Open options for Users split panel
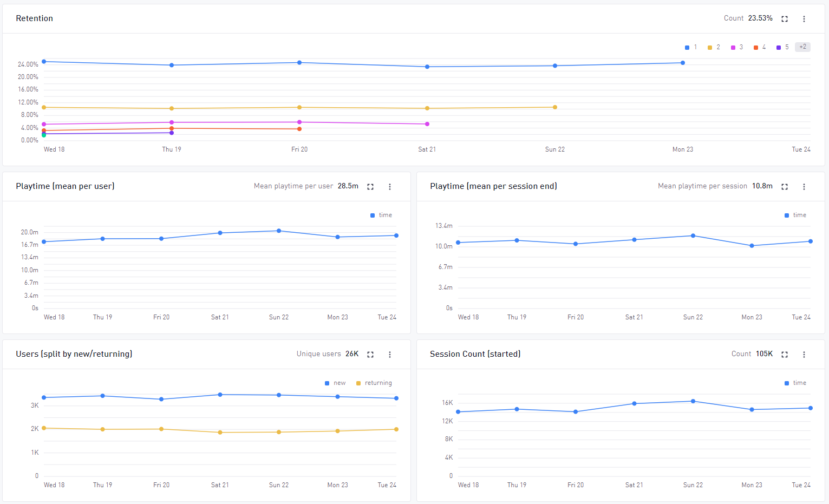This screenshot has height=504, width=829. click(x=390, y=355)
